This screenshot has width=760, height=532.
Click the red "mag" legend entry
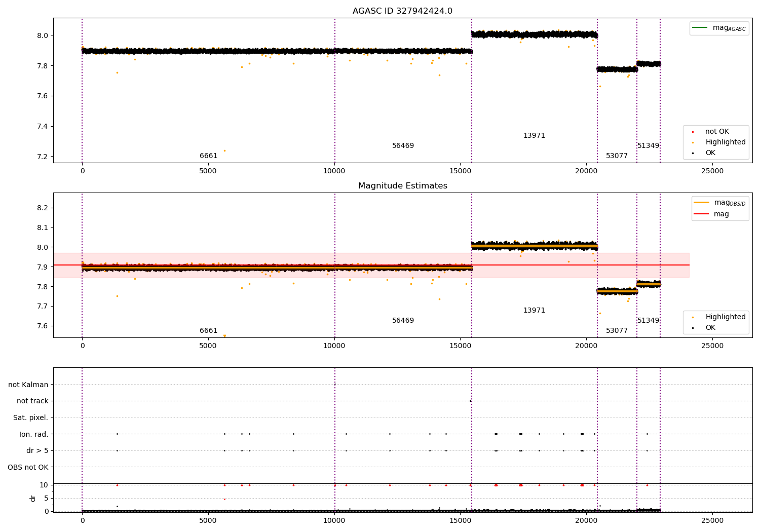tap(711, 214)
